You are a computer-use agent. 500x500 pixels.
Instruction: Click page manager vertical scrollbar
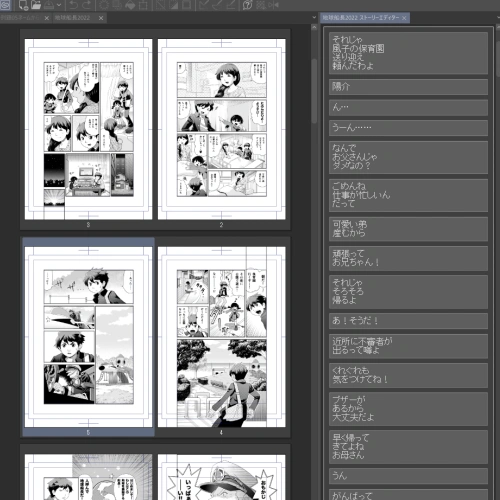click(314, 91)
